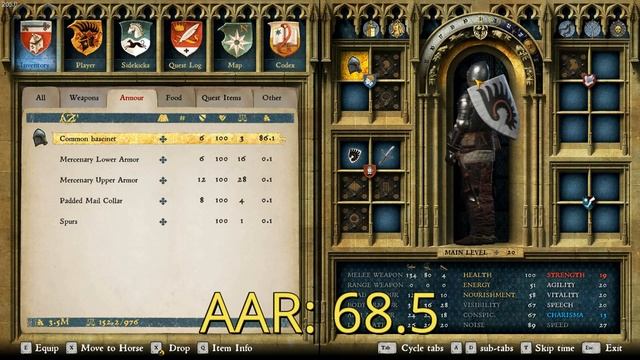The width and height of the screenshot is (640, 360).
Task: Switch to the All items tab
Action: click(40, 98)
